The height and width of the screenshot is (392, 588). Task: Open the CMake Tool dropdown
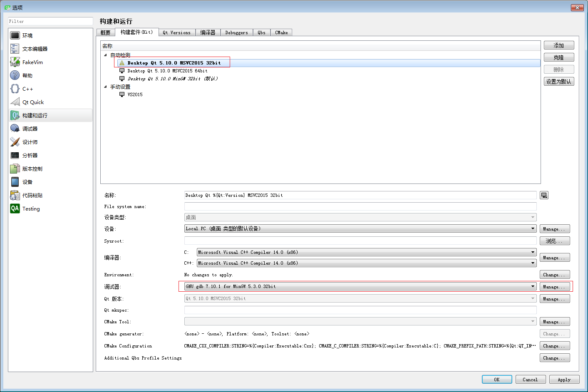click(533, 321)
